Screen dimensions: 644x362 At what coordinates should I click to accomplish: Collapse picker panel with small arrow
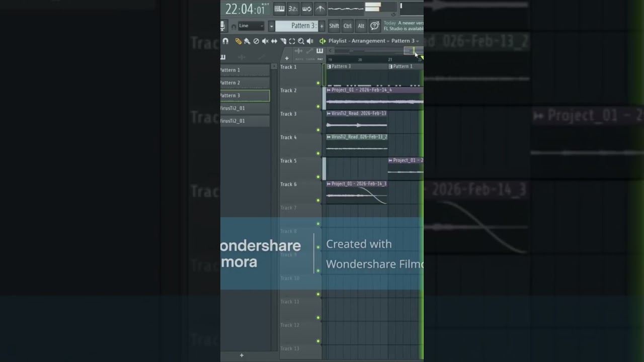pyautogui.click(x=274, y=66)
